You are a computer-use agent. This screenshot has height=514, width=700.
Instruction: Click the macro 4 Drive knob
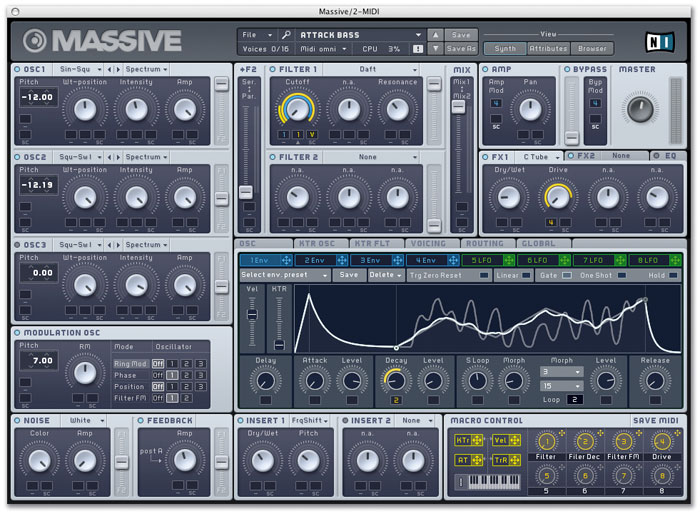[662, 442]
